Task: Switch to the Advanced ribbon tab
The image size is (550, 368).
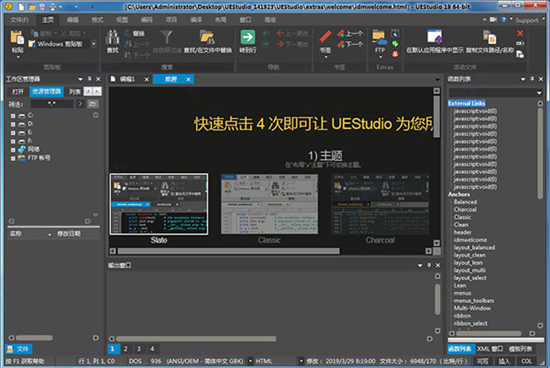Action: click(x=270, y=20)
